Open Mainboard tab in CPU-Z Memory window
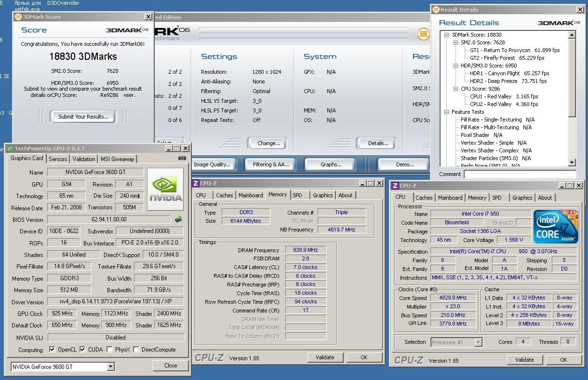588x380 pixels. 251,195
